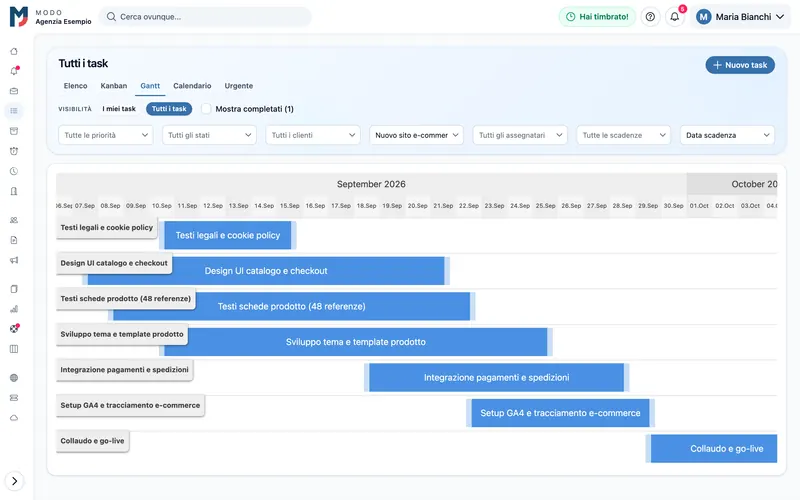Expand the user menu chevron next to Maria Bianchi

(780, 17)
